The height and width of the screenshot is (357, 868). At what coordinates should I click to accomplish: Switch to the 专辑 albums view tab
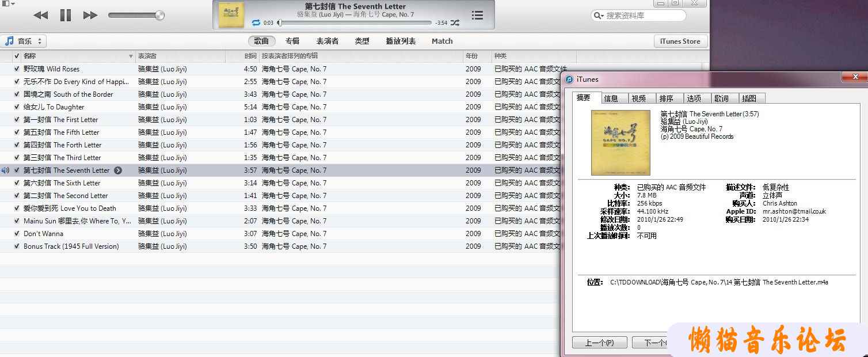point(292,41)
